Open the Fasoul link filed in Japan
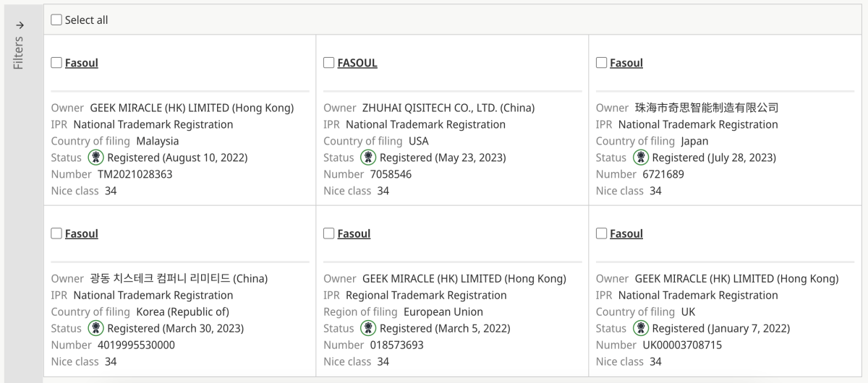868x383 pixels. coord(626,63)
